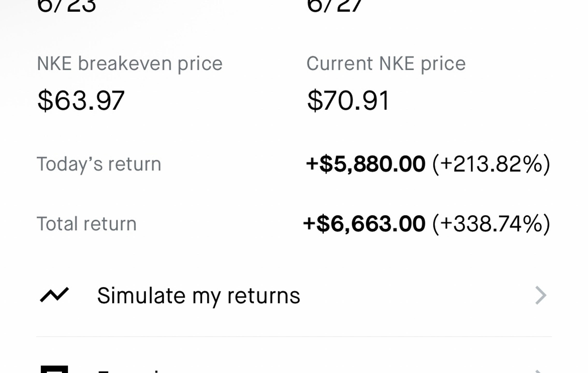This screenshot has height=373, width=588.
Task: Click the $70.91 current price value
Action: 348,100
